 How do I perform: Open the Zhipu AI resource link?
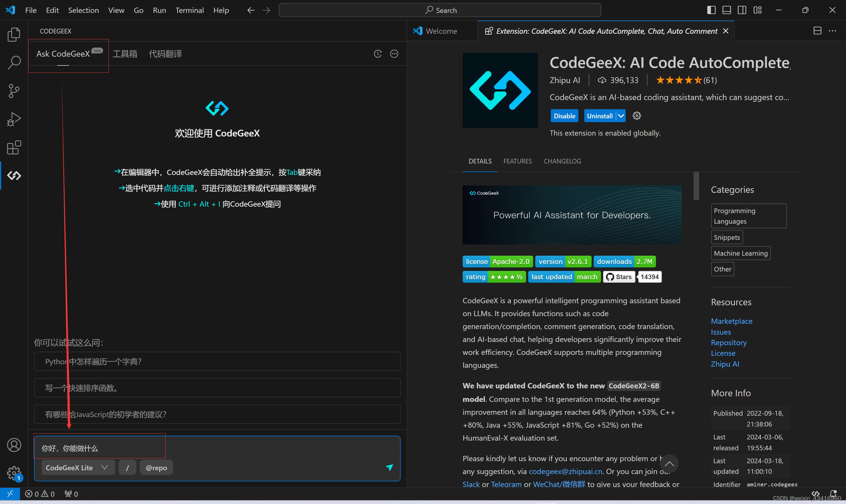(725, 364)
